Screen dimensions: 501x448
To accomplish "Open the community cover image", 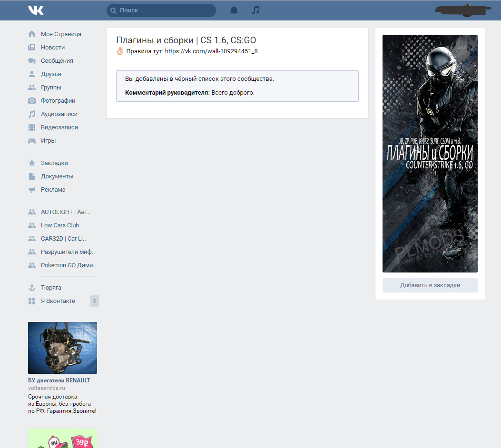I will click(x=430, y=153).
